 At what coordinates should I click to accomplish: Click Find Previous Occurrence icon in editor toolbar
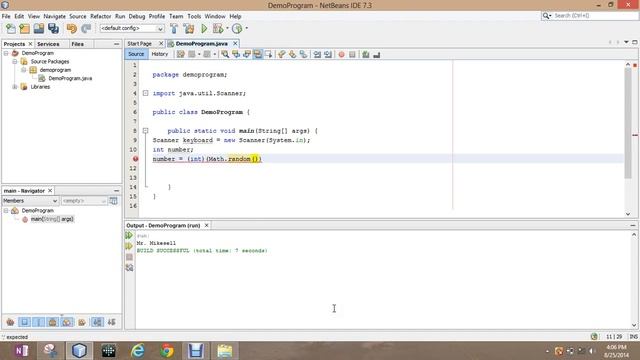(236, 54)
